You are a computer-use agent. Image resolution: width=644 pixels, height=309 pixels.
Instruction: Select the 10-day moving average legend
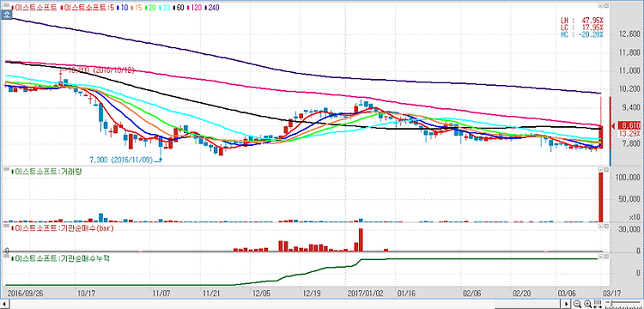click(x=122, y=8)
